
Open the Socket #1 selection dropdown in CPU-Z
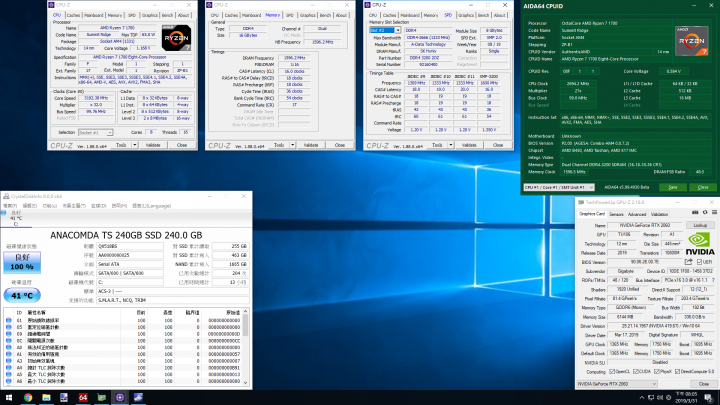[109, 133]
